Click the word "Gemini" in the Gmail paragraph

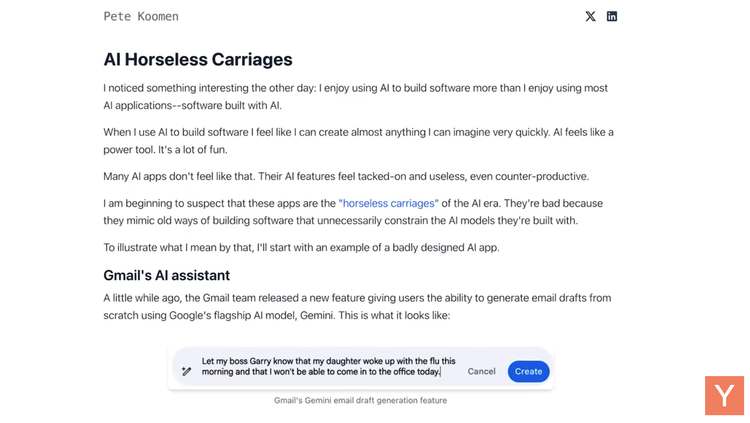(317, 315)
